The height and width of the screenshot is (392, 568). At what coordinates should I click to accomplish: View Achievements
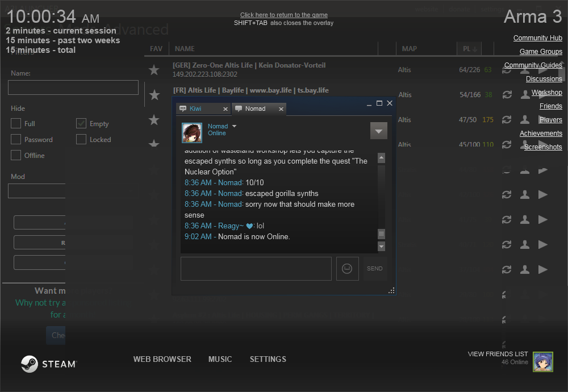(541, 134)
